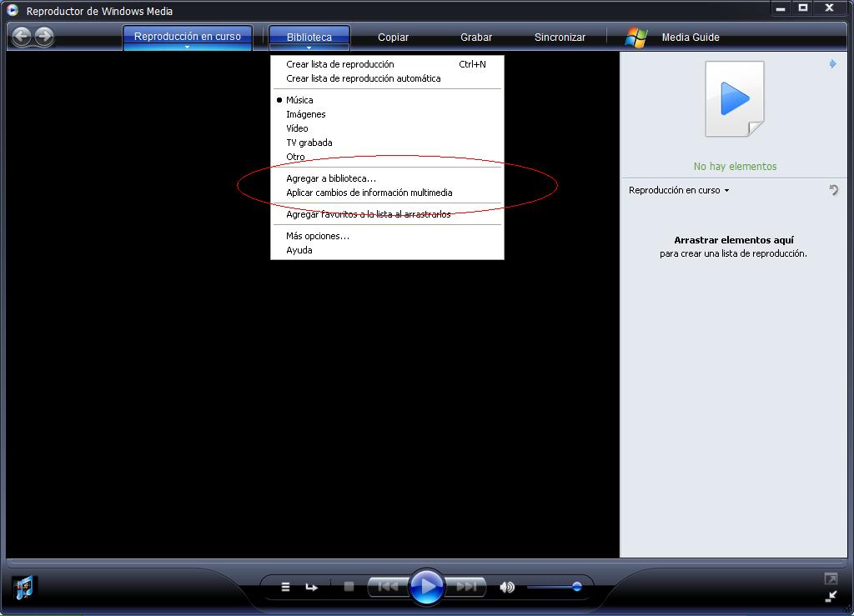This screenshot has width=854, height=616.
Task: Minimize the Reproductor de Windows Media window
Action: [781, 8]
